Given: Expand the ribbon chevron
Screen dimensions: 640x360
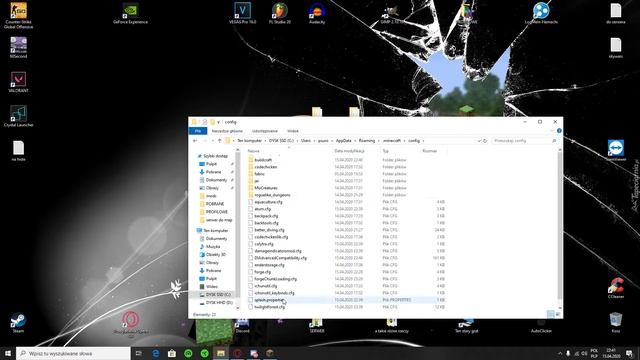Looking at the screenshot, I should click(552, 131).
